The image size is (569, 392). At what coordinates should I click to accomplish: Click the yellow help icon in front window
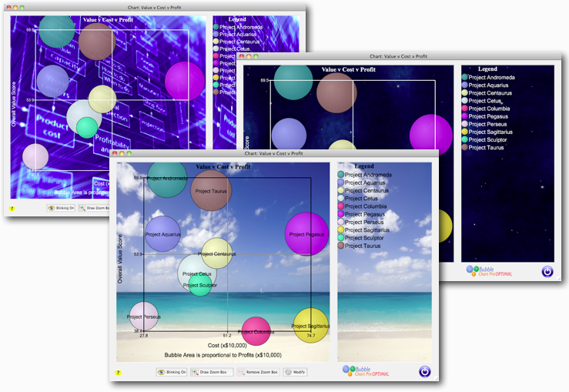click(x=119, y=372)
